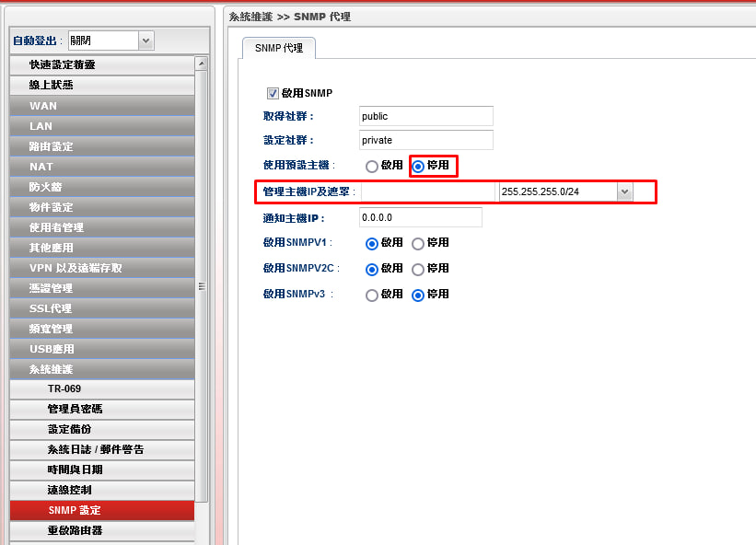Viewport: 756px width, 545px height.
Task: Select 啟用 for 啟用SNMPv3
Action: tap(372, 295)
